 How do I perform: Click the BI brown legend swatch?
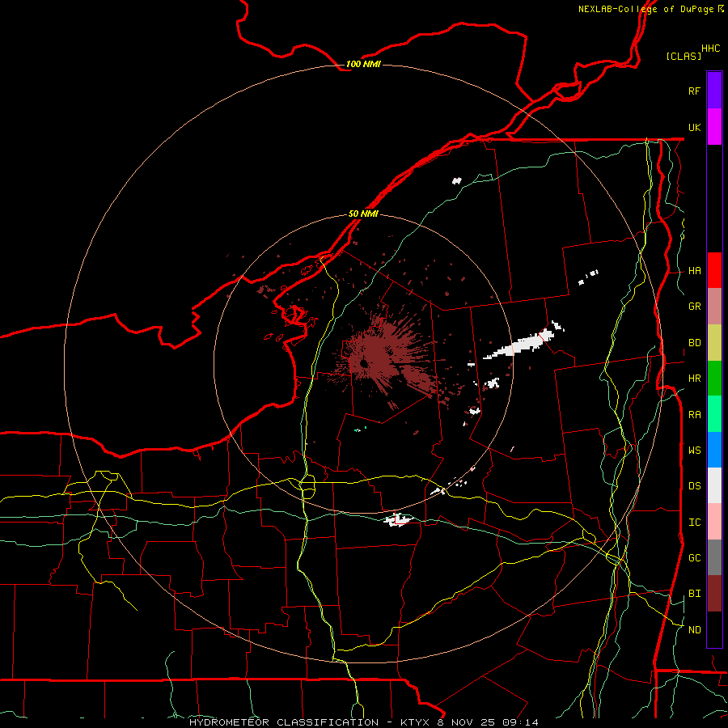[x=714, y=594]
